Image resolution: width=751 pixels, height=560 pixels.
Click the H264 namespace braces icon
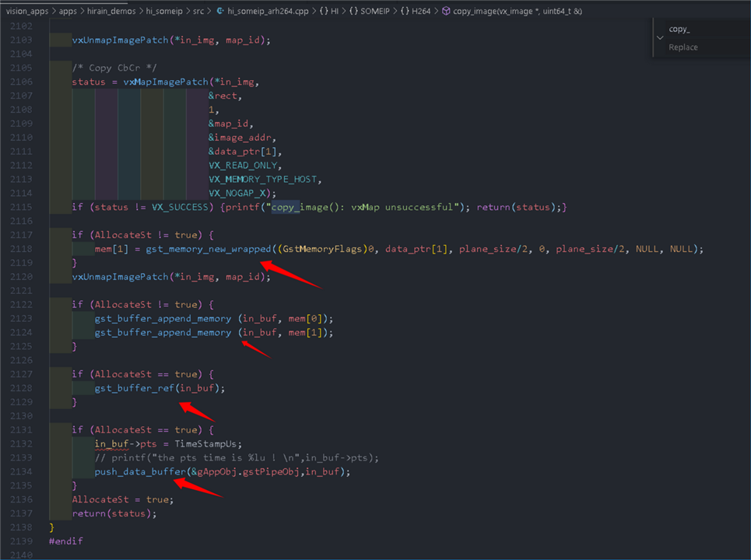[x=405, y=11]
